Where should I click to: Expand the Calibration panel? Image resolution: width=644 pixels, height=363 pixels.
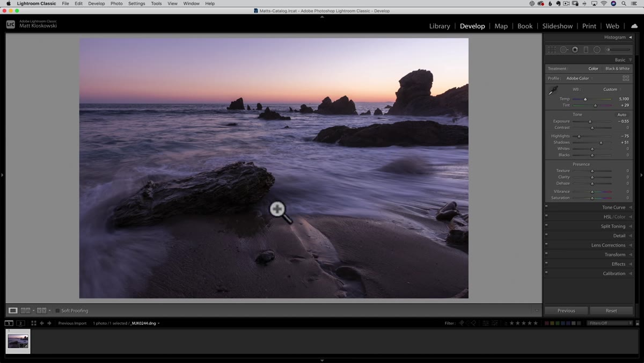[x=631, y=273]
